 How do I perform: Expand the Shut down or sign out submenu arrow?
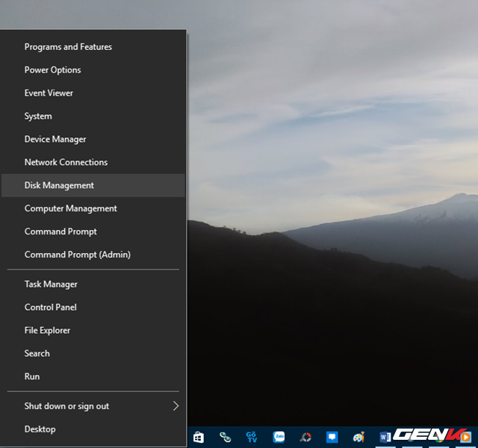pyautogui.click(x=176, y=406)
